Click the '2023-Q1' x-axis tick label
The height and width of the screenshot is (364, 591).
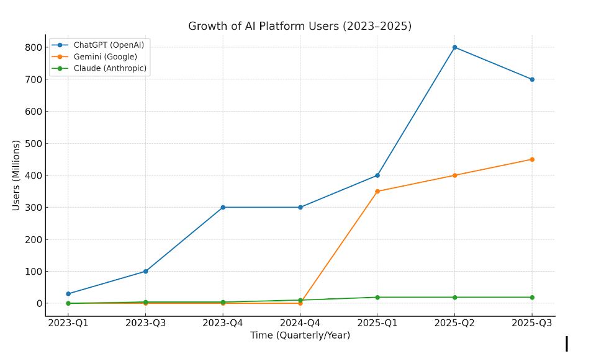68,323
